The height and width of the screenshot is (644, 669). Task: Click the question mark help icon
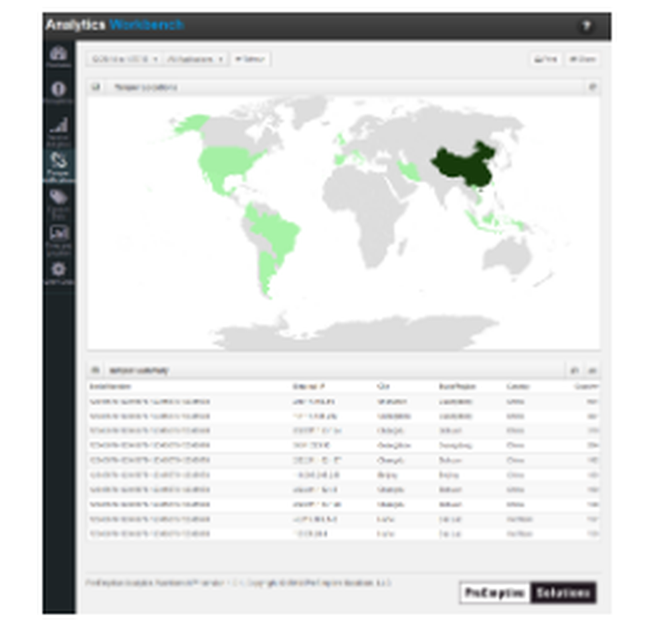click(587, 26)
